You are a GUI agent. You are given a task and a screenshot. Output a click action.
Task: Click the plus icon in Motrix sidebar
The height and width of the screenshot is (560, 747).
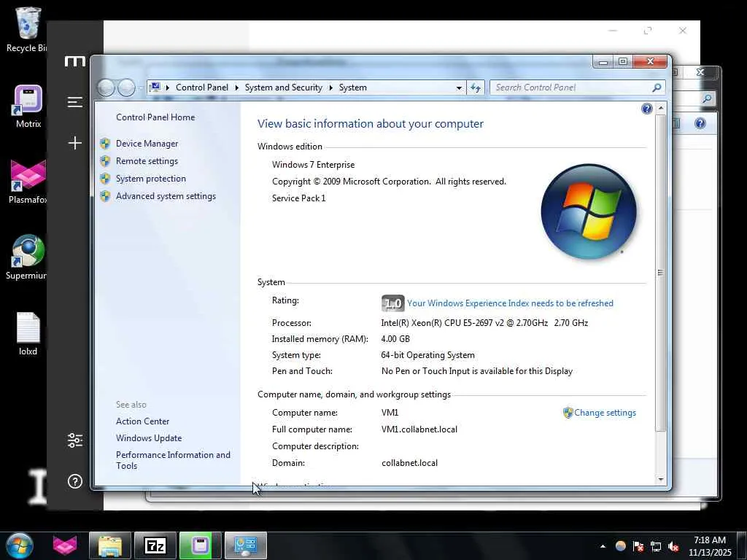coord(75,143)
